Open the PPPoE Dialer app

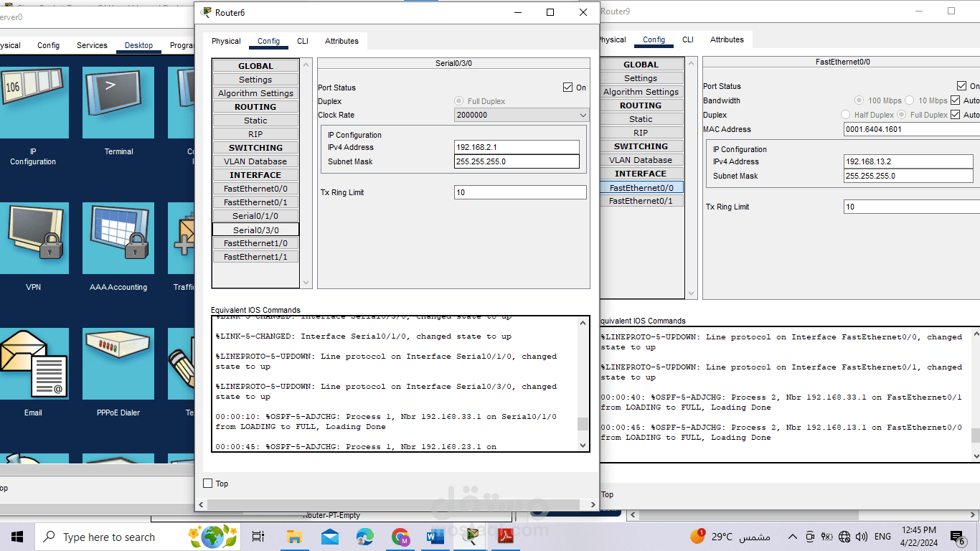(x=118, y=364)
